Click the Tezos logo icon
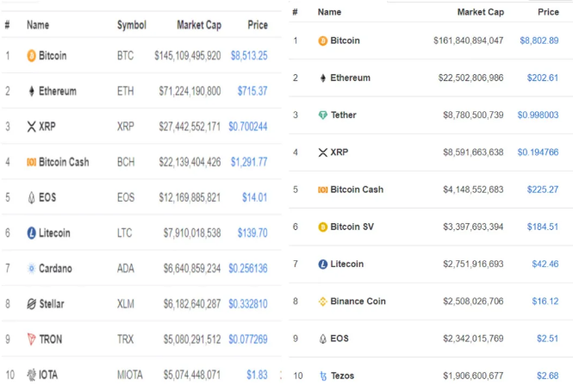The height and width of the screenshot is (392, 573). 323,376
